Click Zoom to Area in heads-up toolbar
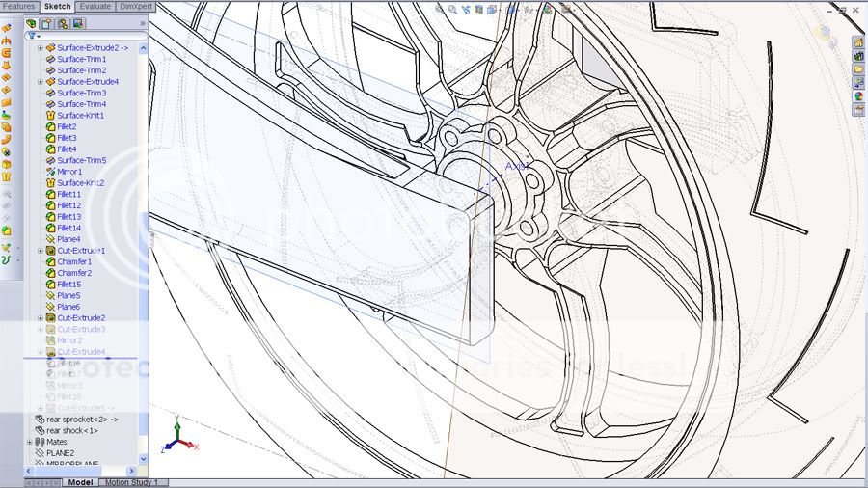The width and height of the screenshot is (868, 488). [x=453, y=9]
